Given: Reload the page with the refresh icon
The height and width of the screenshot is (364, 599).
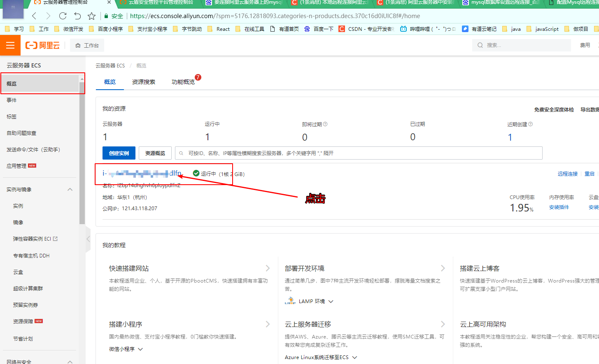Looking at the screenshot, I should pyautogui.click(x=63, y=16).
